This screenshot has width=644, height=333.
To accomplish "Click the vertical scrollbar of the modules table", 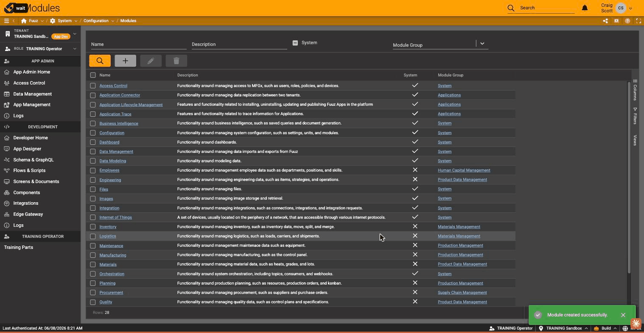I will tap(629, 178).
